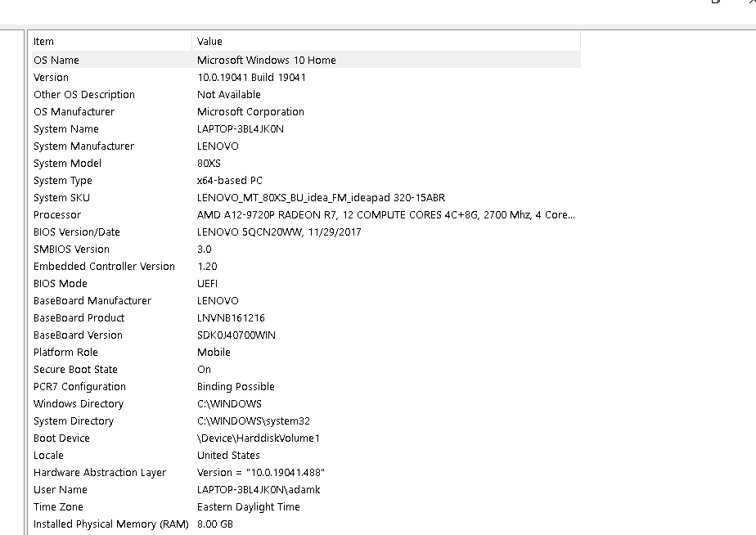Click the LENOVO 5QCN20WW BIOS value
The image size is (756, 535).
(279, 232)
